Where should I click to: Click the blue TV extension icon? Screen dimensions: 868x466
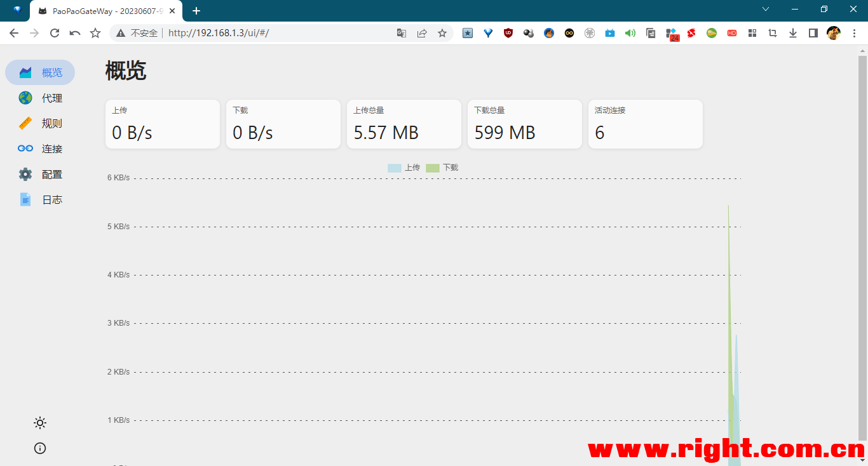coord(610,33)
